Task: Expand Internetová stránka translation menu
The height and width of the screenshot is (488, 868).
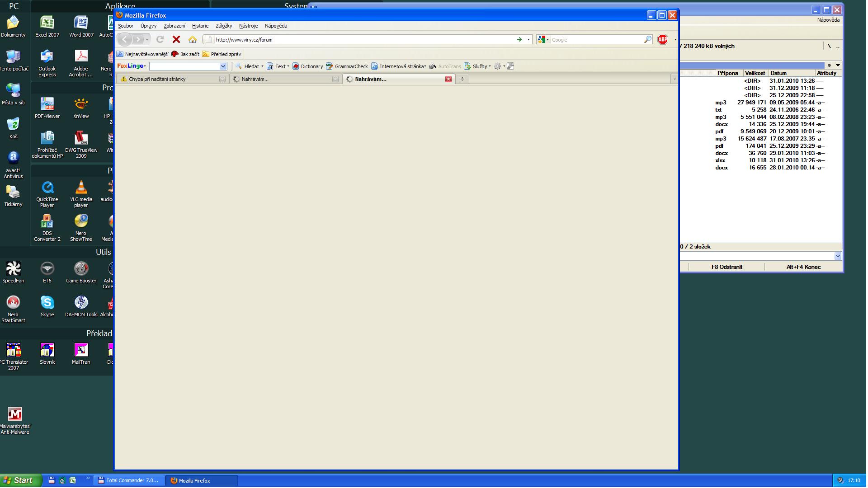Action: (425, 66)
